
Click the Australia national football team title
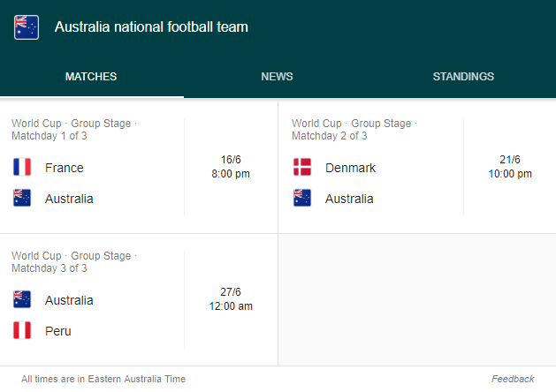(x=151, y=26)
